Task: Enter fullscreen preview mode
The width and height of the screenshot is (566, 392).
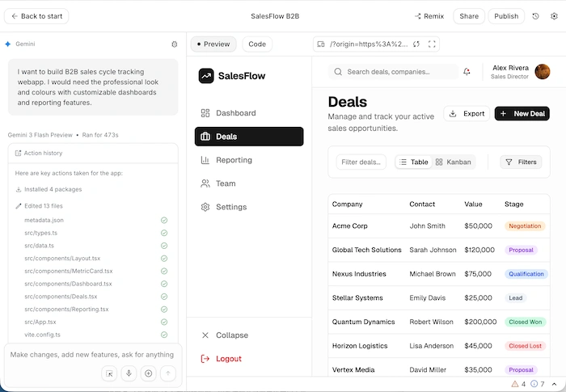Action: tap(433, 44)
